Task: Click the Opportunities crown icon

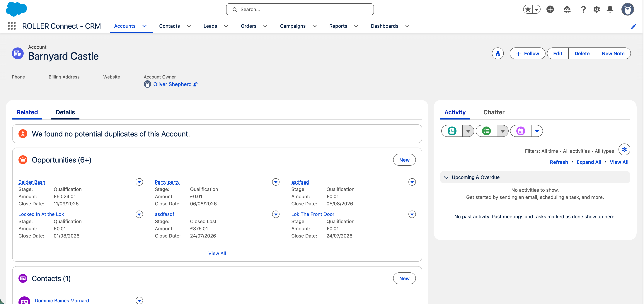Action: click(x=23, y=160)
